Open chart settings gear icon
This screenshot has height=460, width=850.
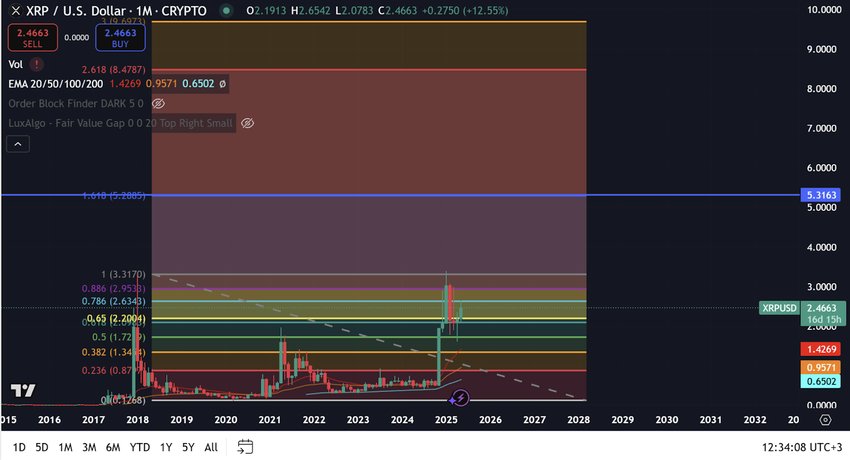pyautogui.click(x=825, y=420)
